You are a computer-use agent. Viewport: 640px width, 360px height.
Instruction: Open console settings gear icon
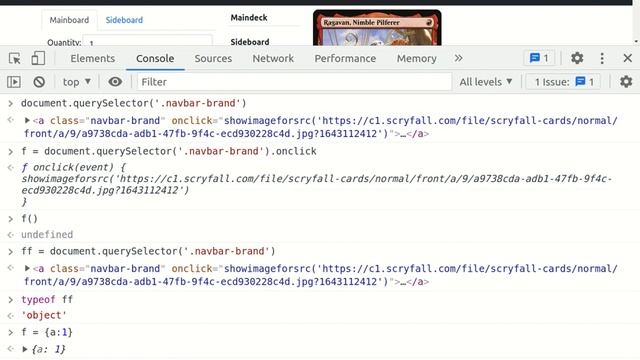[626, 82]
